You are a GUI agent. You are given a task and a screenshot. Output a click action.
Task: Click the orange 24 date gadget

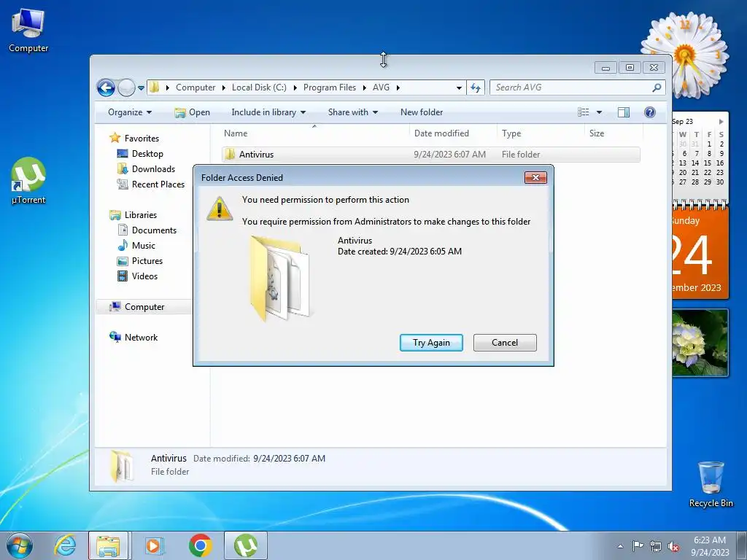(700, 254)
